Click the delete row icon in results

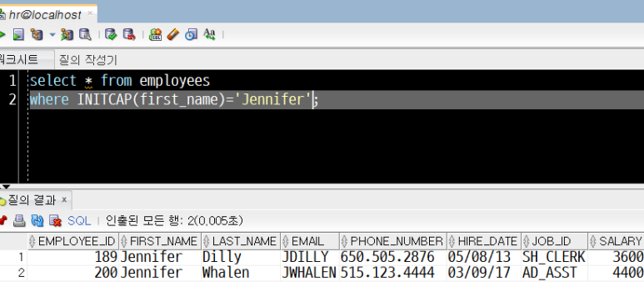[x=55, y=221]
